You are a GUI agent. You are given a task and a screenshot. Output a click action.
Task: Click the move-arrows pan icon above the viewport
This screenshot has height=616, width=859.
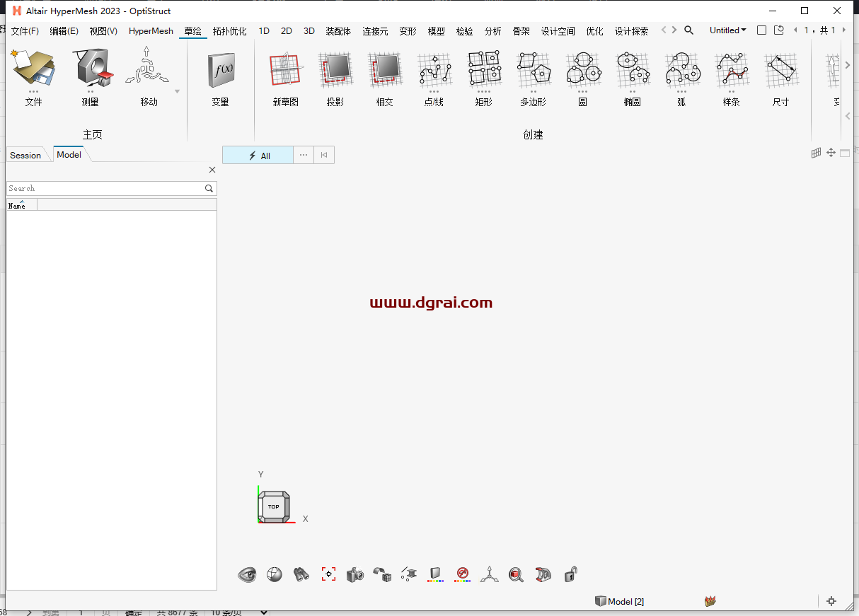pyautogui.click(x=831, y=153)
